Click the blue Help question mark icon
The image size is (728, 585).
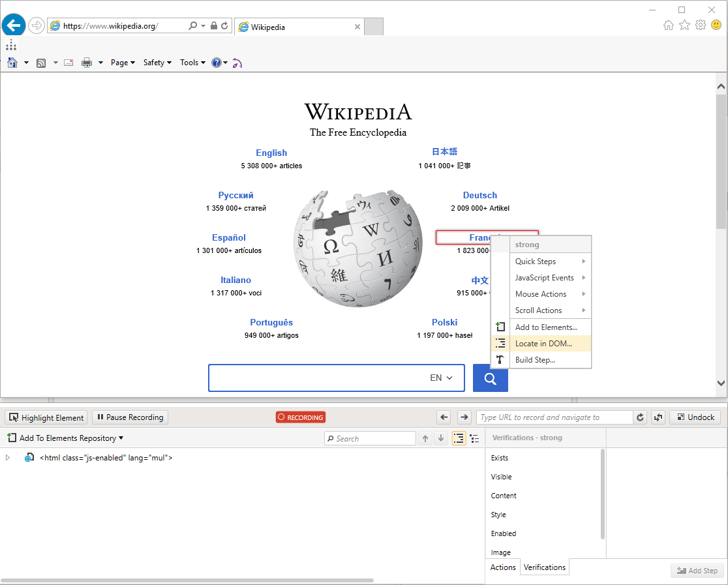click(x=217, y=63)
